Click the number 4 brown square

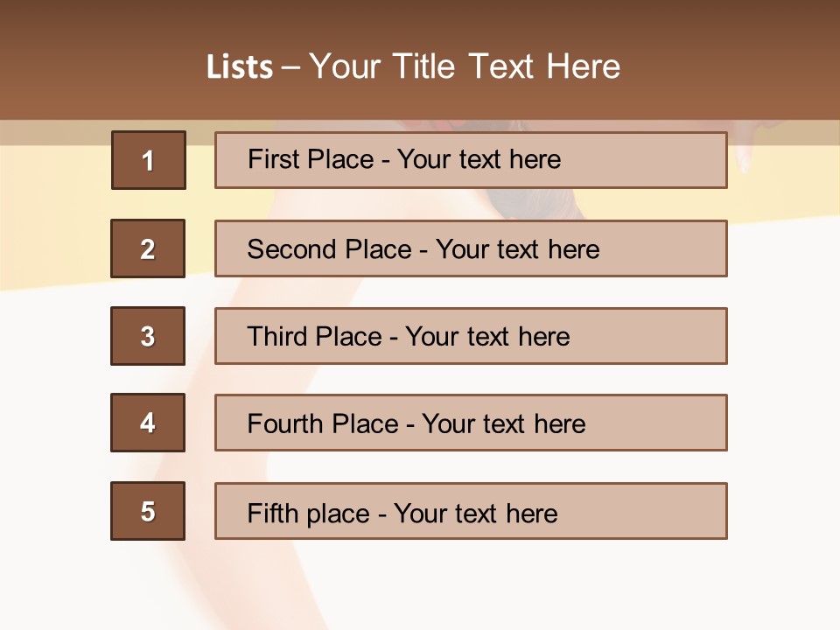(148, 423)
